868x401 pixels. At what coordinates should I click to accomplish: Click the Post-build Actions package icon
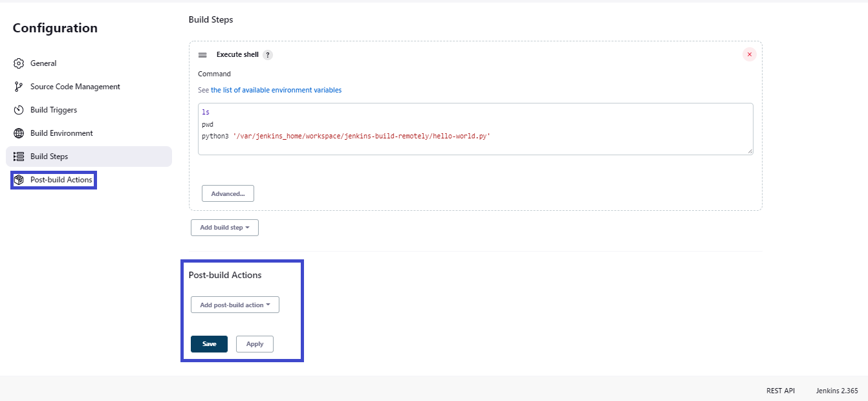pos(19,180)
